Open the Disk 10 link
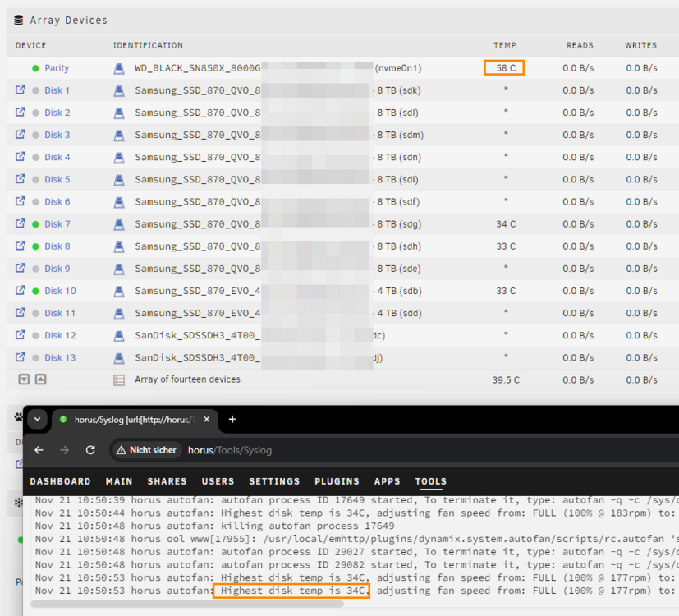This screenshot has width=679, height=616. point(60,291)
